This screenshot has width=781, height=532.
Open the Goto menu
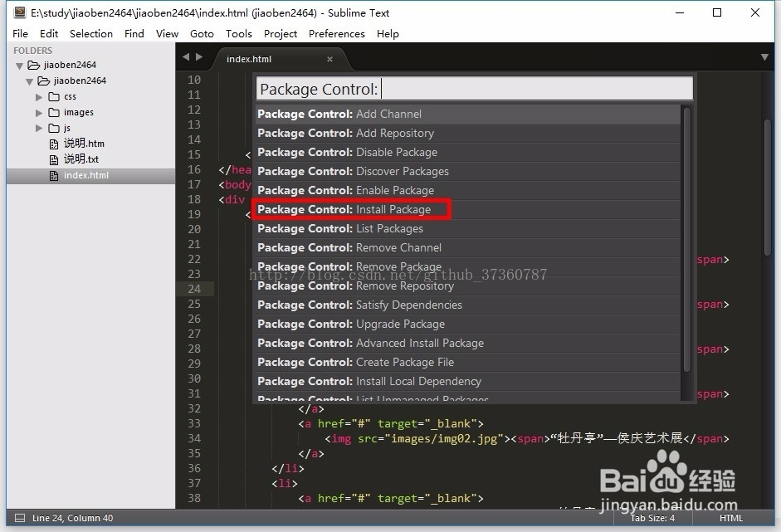click(202, 33)
